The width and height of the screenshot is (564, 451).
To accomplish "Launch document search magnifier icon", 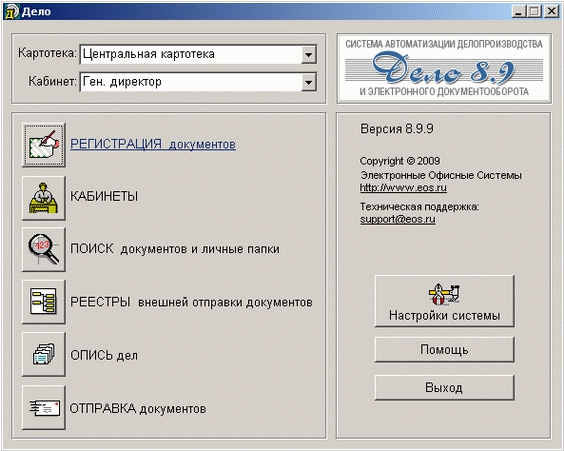I will [x=44, y=249].
